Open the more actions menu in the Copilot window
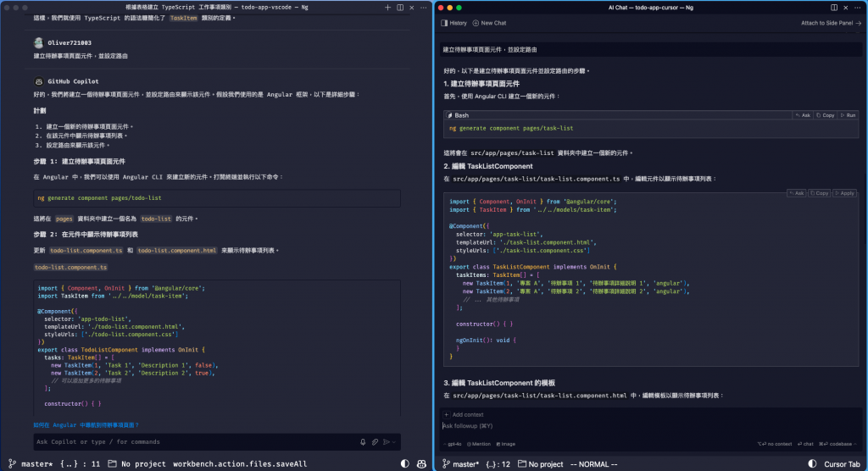The image size is (868, 471). [x=424, y=8]
